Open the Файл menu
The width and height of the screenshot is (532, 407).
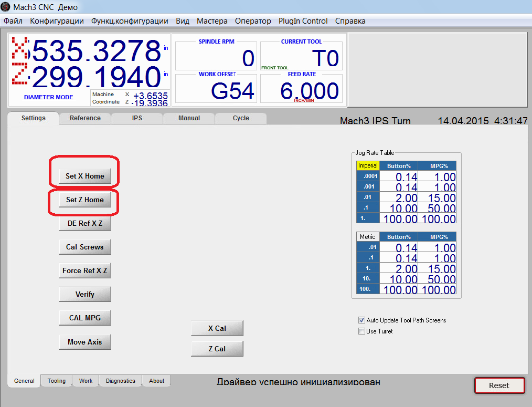[x=13, y=21]
